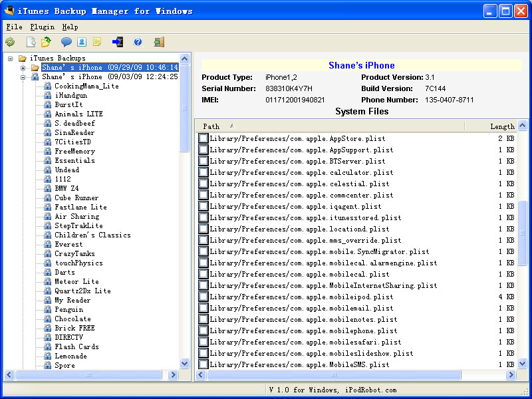Collapse the 09/03/09 Shane's iPhone backup

pyautogui.click(x=23, y=77)
